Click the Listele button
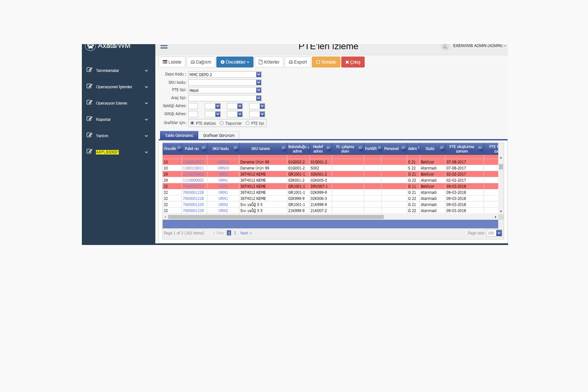 171,62
